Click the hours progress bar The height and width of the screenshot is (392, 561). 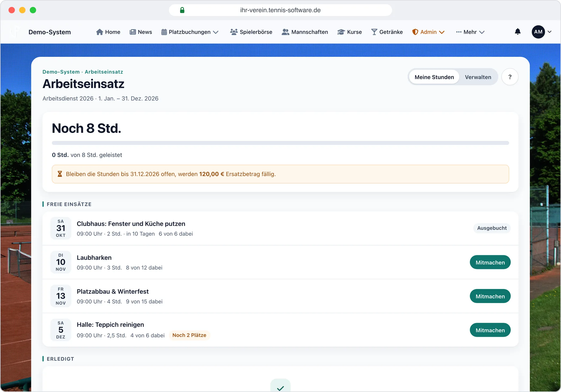tap(280, 143)
